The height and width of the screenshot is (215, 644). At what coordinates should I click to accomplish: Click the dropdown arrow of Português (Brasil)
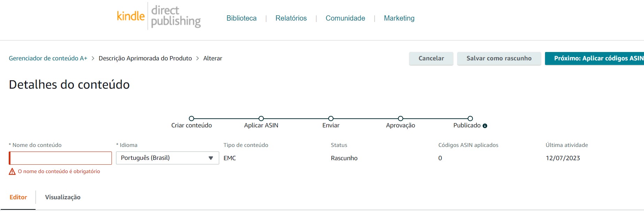tap(210, 158)
